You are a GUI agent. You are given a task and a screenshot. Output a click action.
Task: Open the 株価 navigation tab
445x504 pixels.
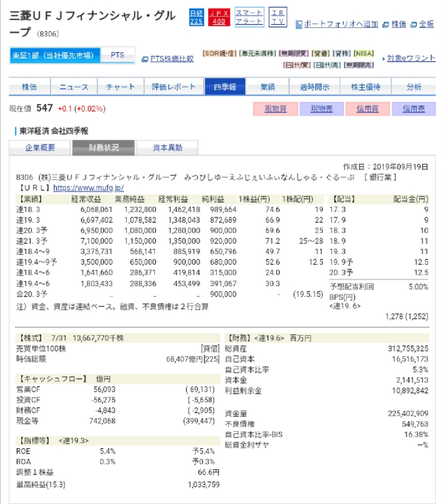point(29,87)
